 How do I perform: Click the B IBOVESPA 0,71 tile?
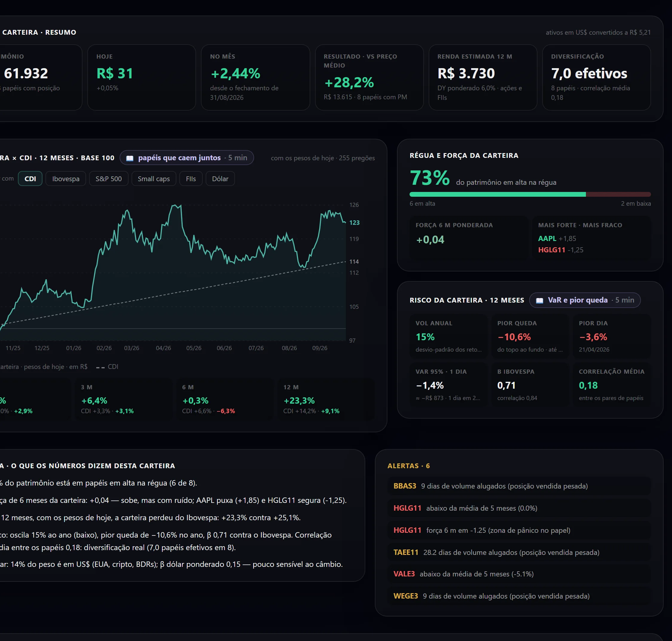coord(530,385)
